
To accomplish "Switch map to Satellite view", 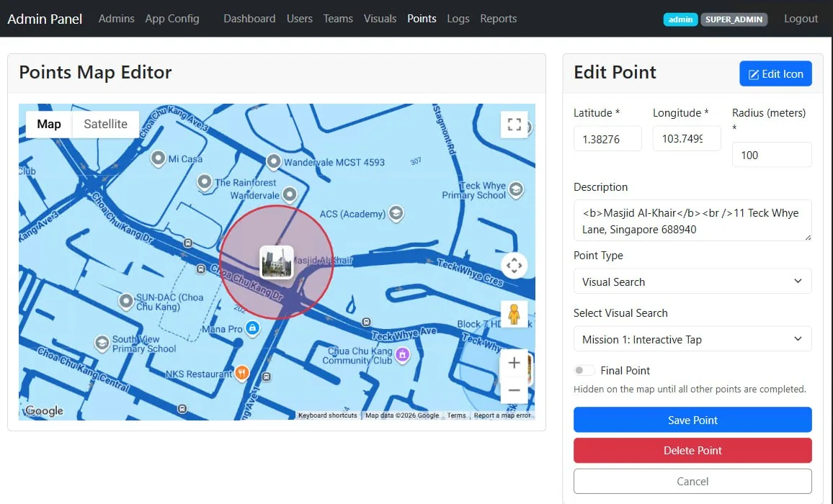I will pyautogui.click(x=106, y=125).
